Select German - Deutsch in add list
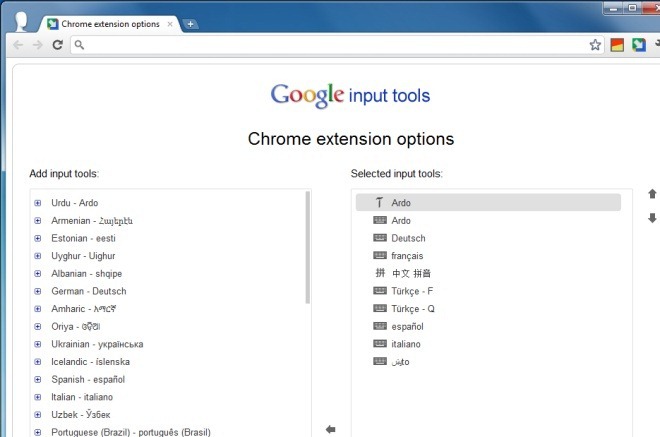660x437 pixels. click(88, 291)
